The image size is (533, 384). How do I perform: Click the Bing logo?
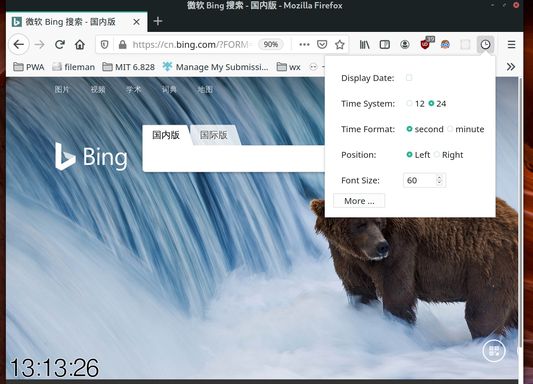click(91, 157)
